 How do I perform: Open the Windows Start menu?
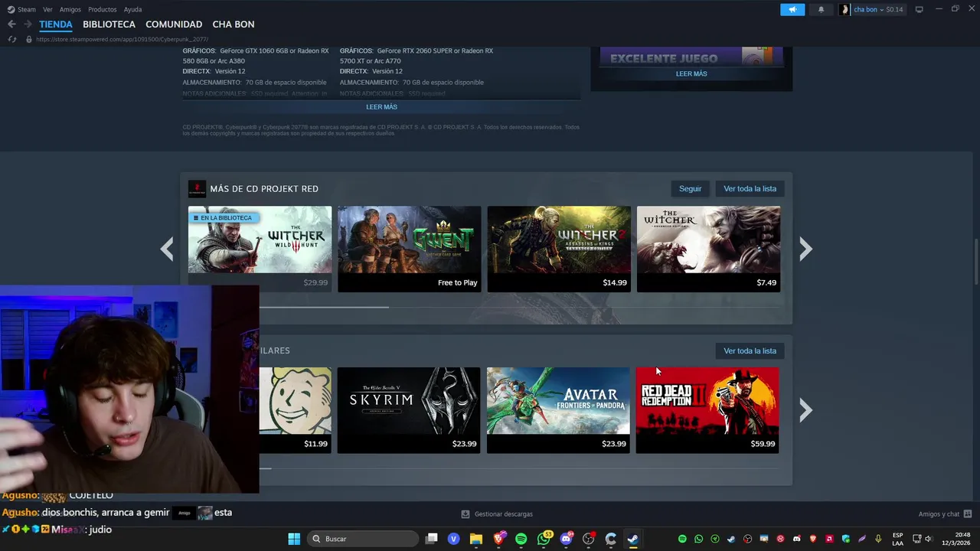coord(294,539)
